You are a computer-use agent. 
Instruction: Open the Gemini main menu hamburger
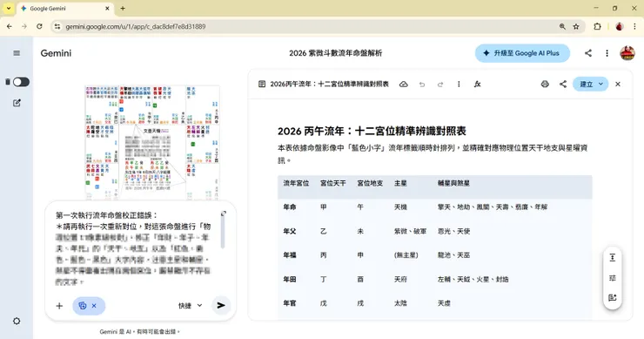pos(17,53)
